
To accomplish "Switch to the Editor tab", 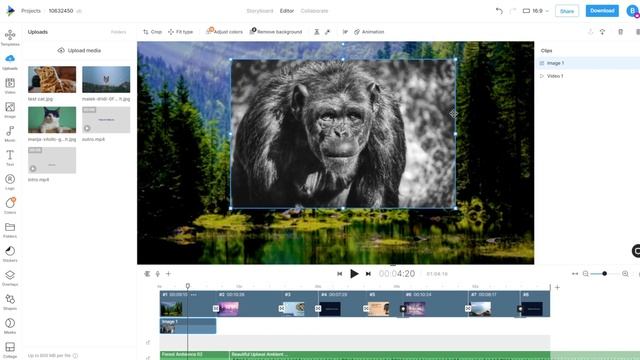I will click(287, 11).
